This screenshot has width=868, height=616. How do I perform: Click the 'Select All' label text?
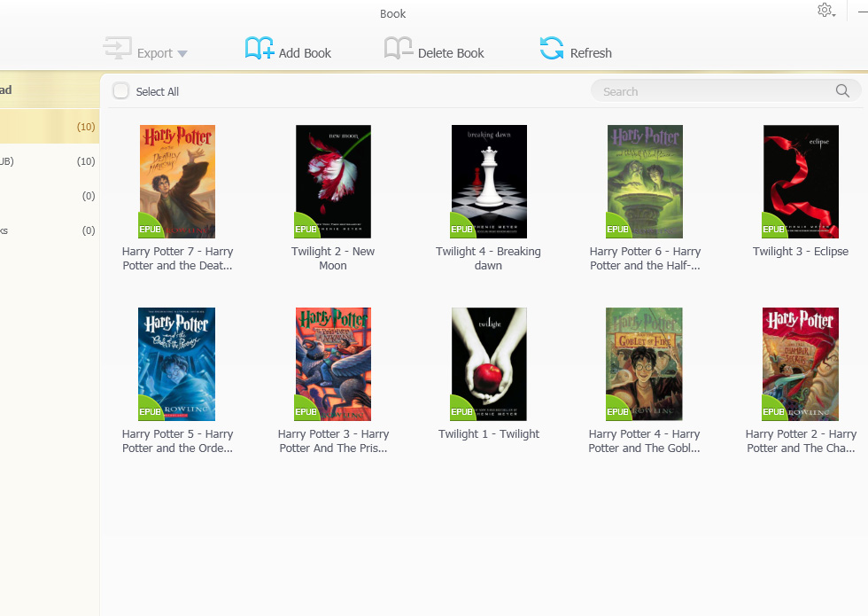pyautogui.click(x=158, y=91)
